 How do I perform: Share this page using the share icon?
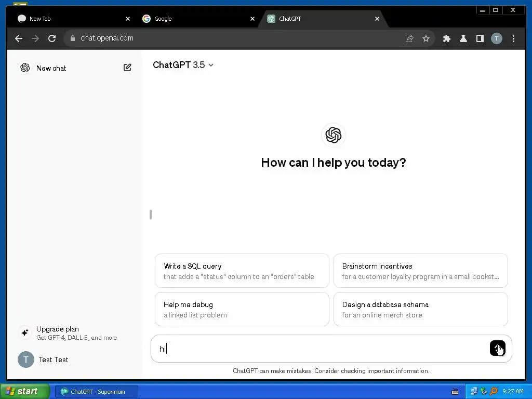click(x=409, y=38)
